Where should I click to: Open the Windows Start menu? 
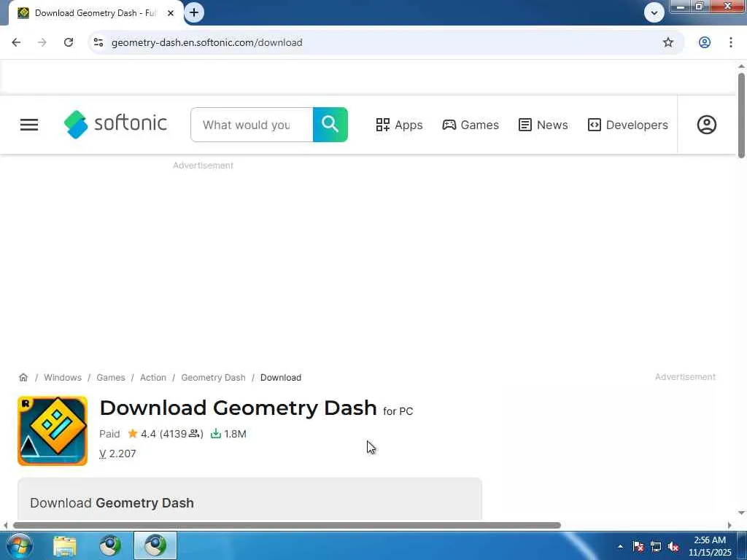pos(19,545)
